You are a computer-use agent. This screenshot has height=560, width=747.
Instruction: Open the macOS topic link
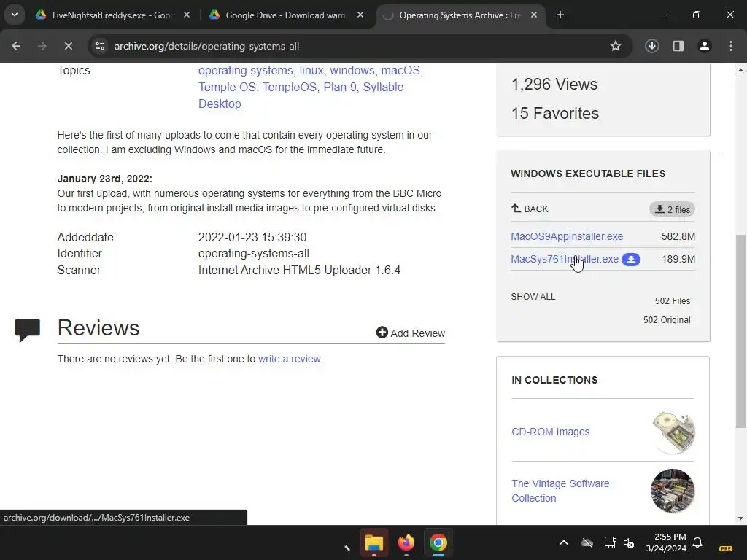coord(400,71)
